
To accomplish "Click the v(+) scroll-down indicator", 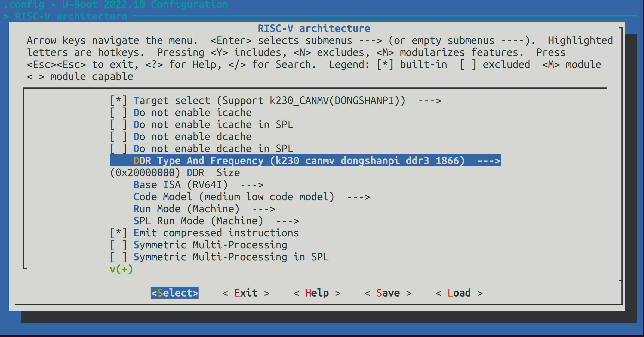I will tap(121, 269).
